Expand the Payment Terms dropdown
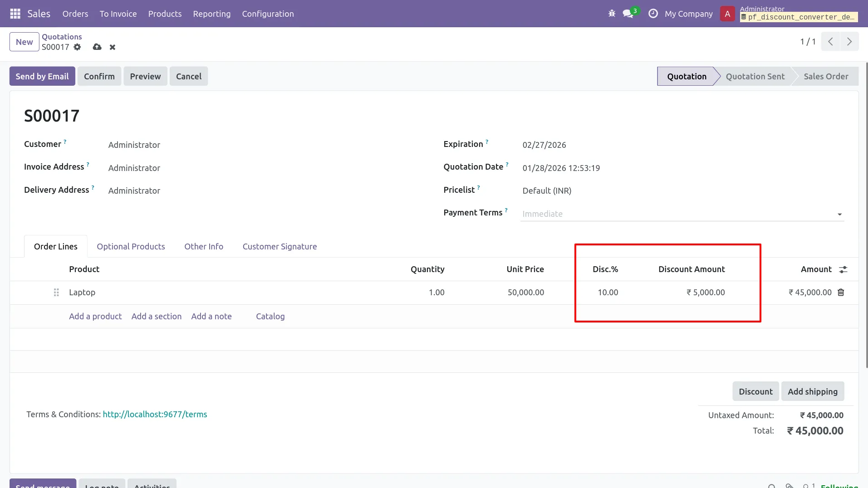 (839, 214)
